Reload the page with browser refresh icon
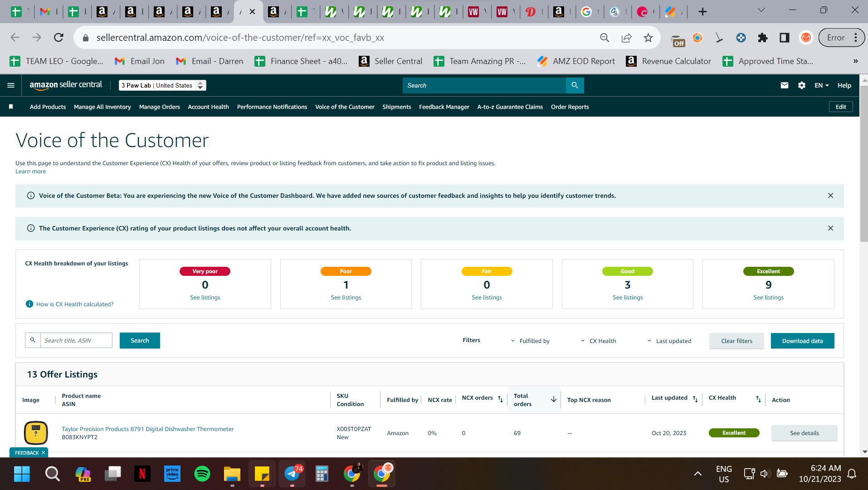 click(59, 38)
